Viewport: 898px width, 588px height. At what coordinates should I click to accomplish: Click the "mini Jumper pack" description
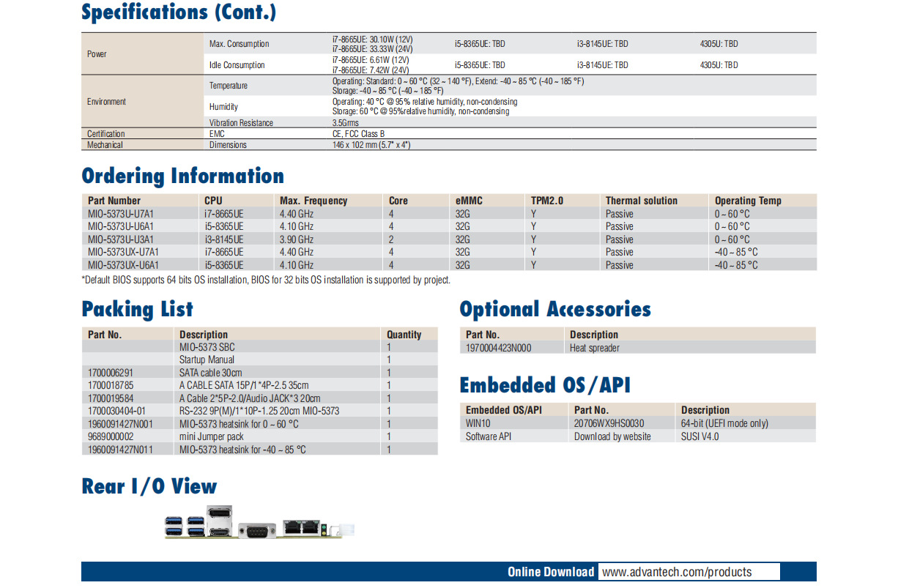pos(212,436)
